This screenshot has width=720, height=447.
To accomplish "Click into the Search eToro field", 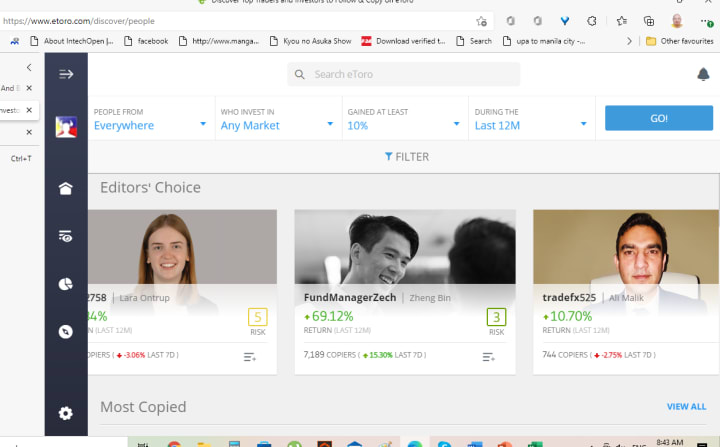I will click(404, 74).
